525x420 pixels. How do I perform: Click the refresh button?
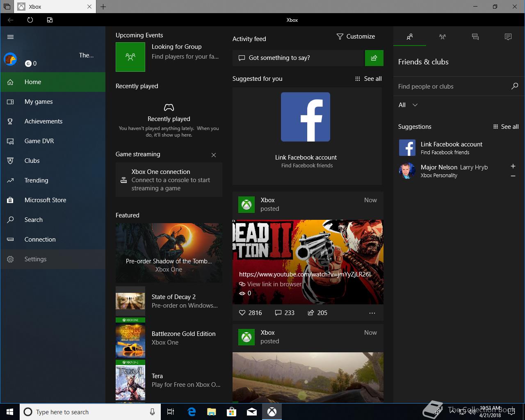pyautogui.click(x=30, y=20)
